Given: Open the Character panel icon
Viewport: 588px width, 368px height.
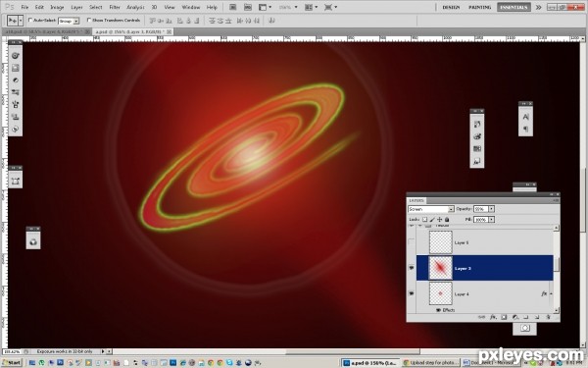Looking at the screenshot, I should coord(525,117).
